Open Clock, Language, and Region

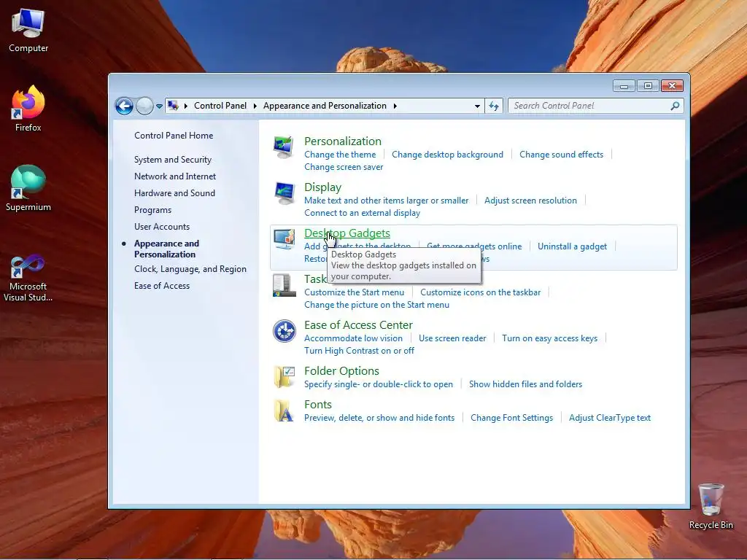(190, 269)
